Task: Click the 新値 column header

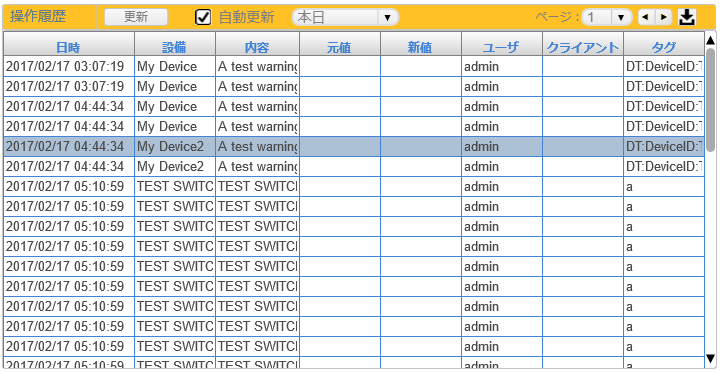Action: pyautogui.click(x=420, y=45)
